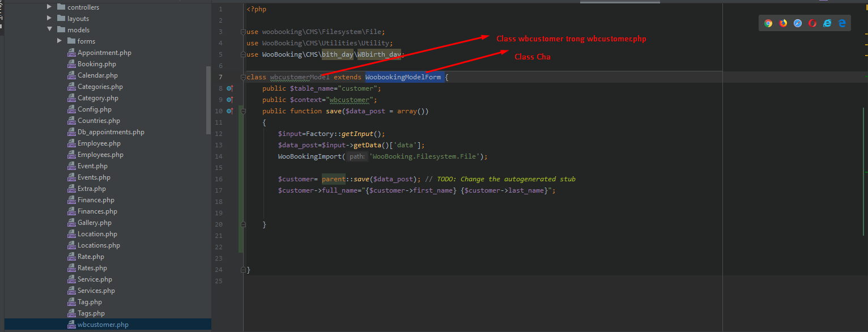This screenshot has height=332, width=868.
Task: Open preview in Edge browser
Action: [842, 23]
